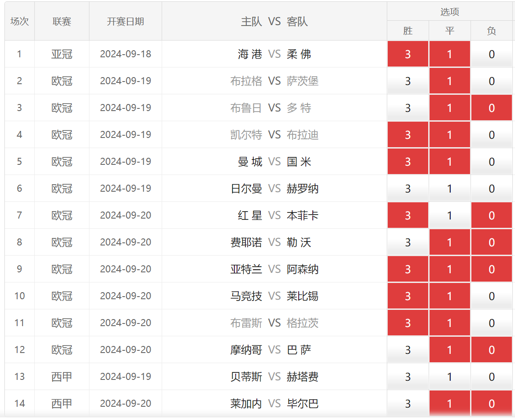Select win option 3 for 日尔曼 VS 赫罗纳
Image resolution: width=515 pixels, height=420 pixels.
coord(408,189)
